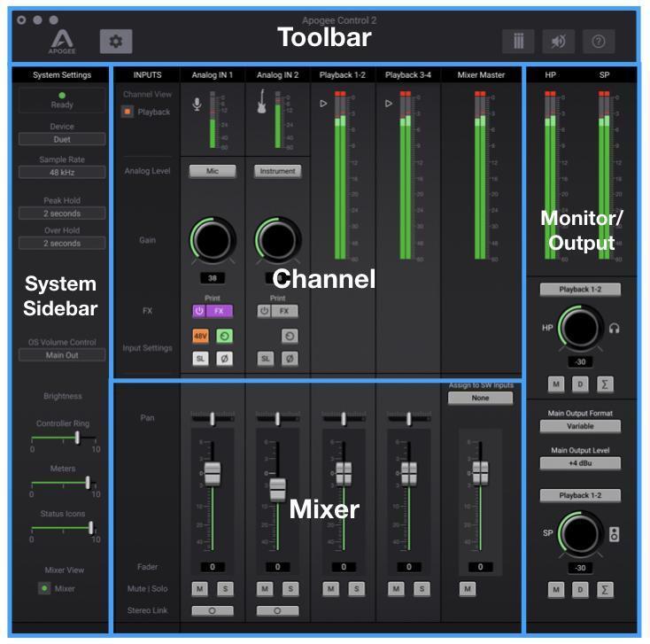The height and width of the screenshot is (644, 650).
Task: Click the mixer meters icon in toolbar
Action: pyautogui.click(x=518, y=41)
